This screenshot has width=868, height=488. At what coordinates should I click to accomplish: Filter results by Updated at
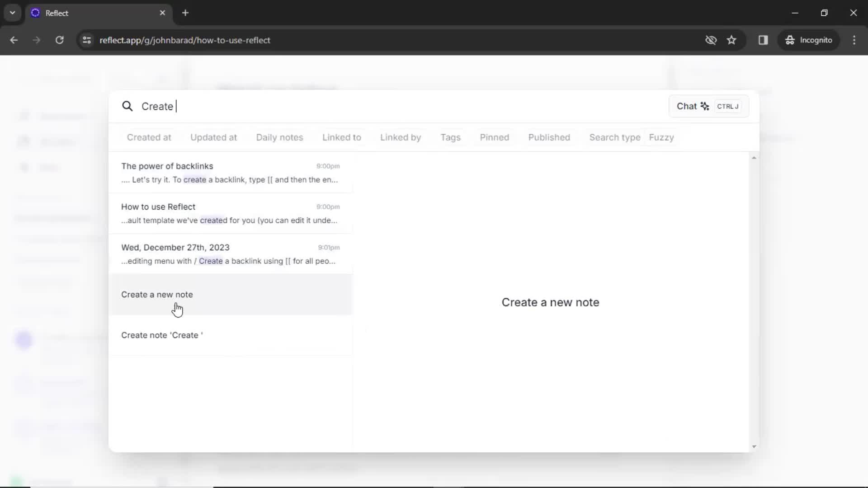click(x=213, y=137)
